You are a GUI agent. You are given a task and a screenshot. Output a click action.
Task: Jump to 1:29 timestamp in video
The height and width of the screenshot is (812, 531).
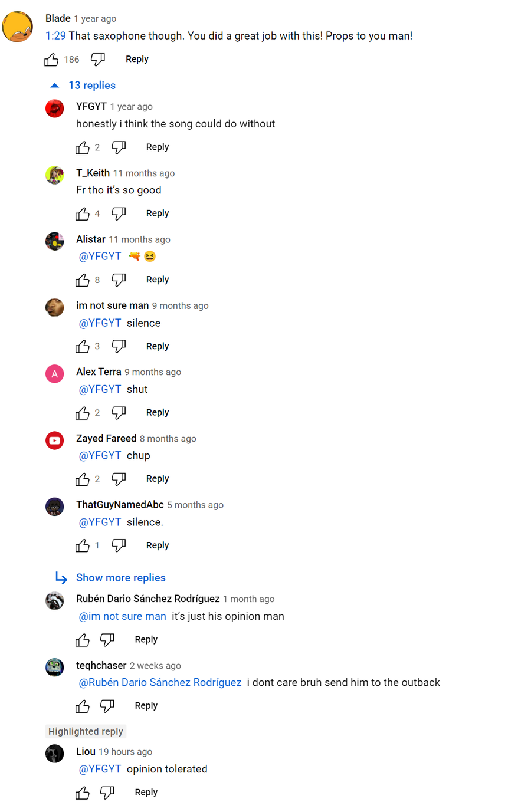[55, 36]
